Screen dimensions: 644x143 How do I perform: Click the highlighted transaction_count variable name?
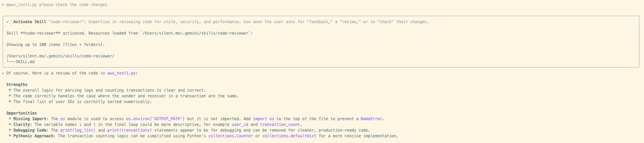pyautogui.click(x=280, y=125)
